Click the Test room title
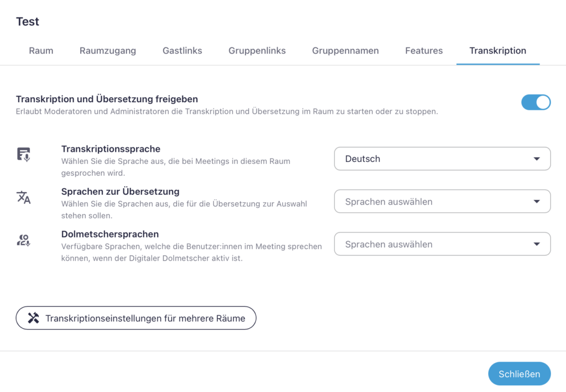 [x=27, y=22]
